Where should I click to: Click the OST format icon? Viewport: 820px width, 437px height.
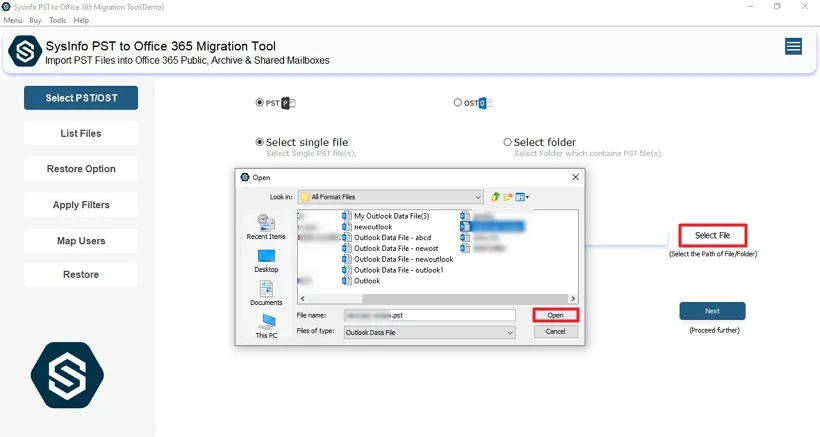tap(485, 103)
